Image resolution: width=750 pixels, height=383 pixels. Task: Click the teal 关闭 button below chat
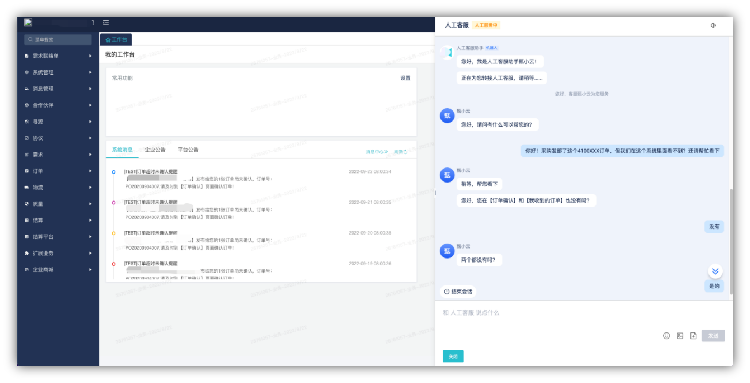tap(453, 356)
